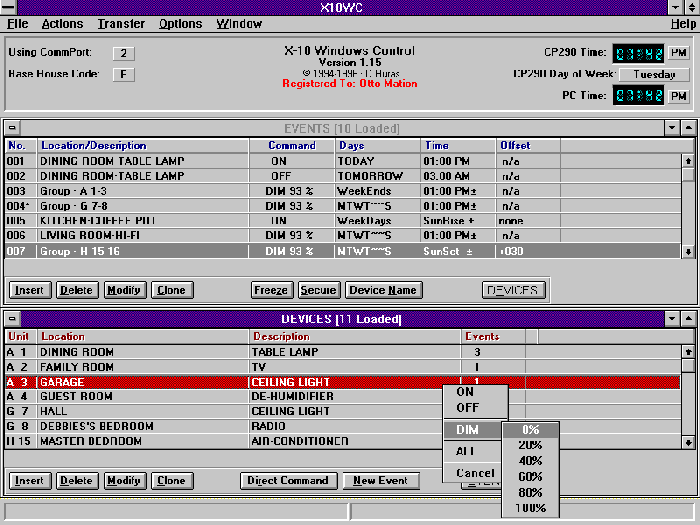Select event 007 Group - H 15 16
This screenshot has width=700, height=525.
pyautogui.click(x=343, y=251)
